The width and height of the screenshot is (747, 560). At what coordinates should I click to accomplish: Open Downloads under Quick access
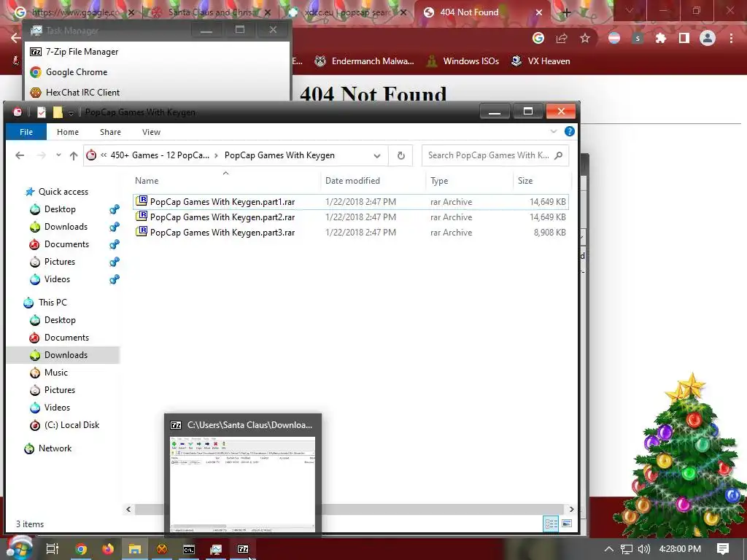point(65,227)
